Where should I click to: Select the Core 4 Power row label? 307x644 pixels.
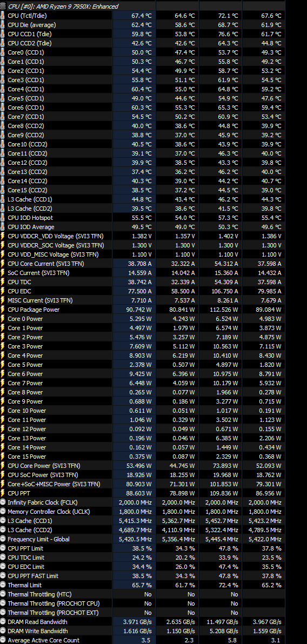pyautogui.click(x=25, y=355)
